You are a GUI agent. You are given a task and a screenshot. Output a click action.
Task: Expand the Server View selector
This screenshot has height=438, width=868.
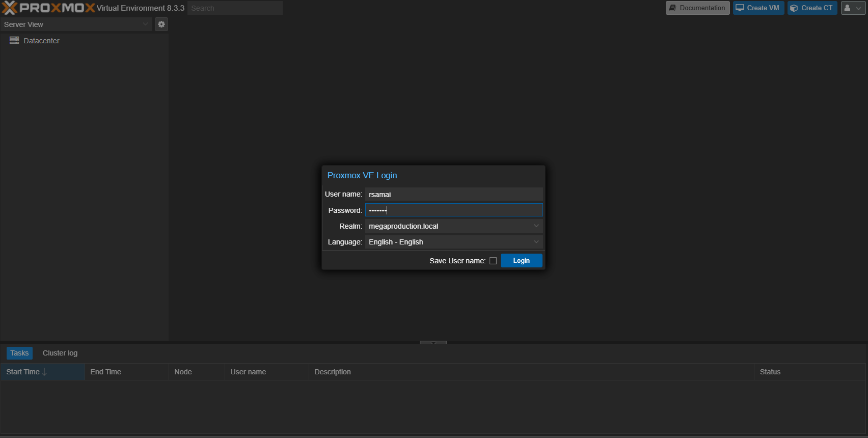tap(145, 24)
